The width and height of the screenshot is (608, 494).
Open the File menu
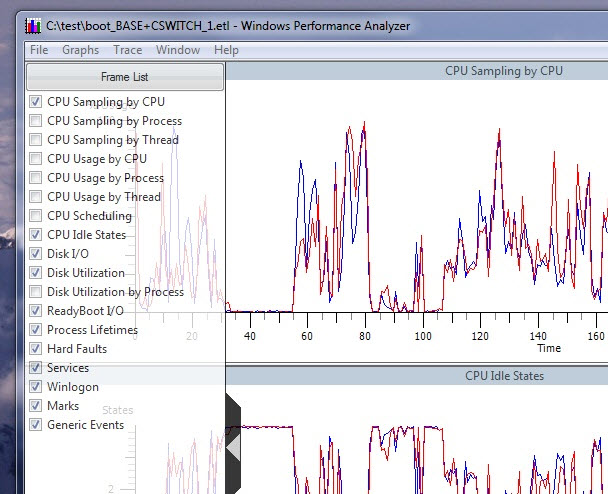click(x=39, y=50)
